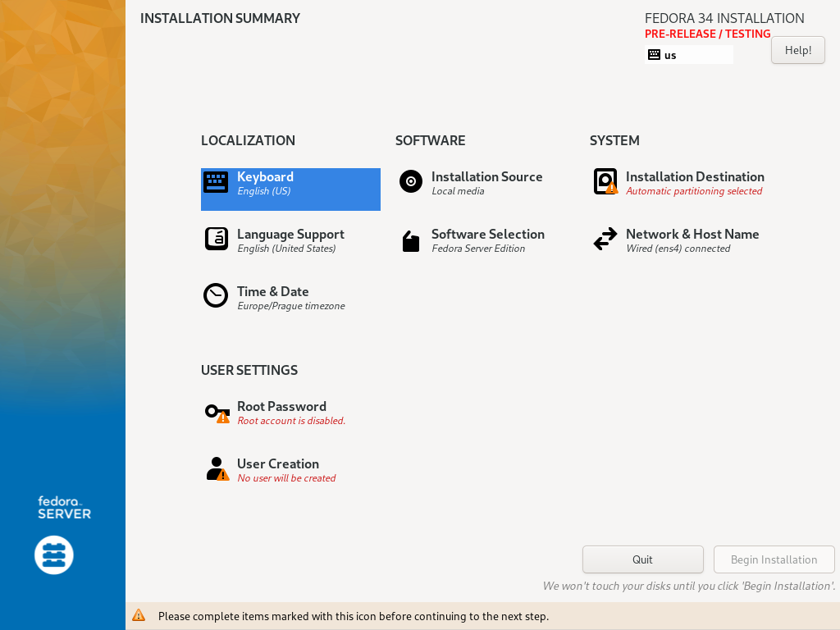
Task: Click the User Creation person icon
Action: 217,468
